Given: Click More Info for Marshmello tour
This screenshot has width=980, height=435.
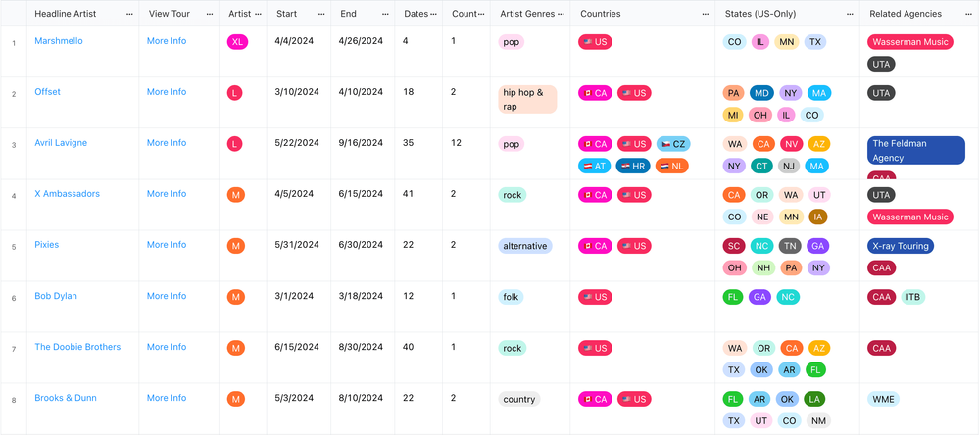Looking at the screenshot, I should click(x=167, y=41).
